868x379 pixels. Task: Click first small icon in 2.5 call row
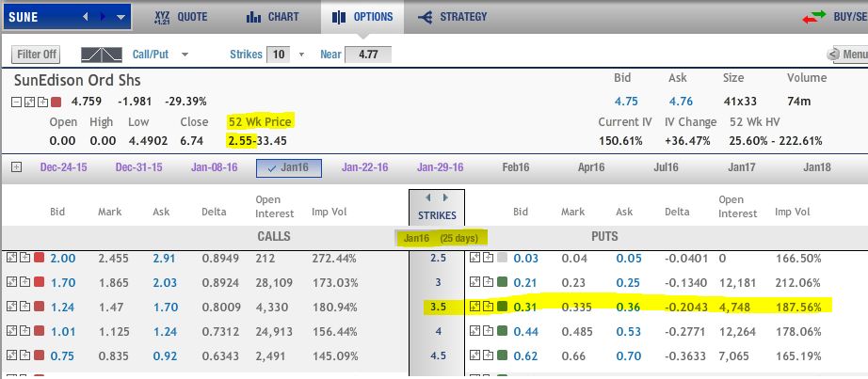pyautogui.click(x=11, y=257)
